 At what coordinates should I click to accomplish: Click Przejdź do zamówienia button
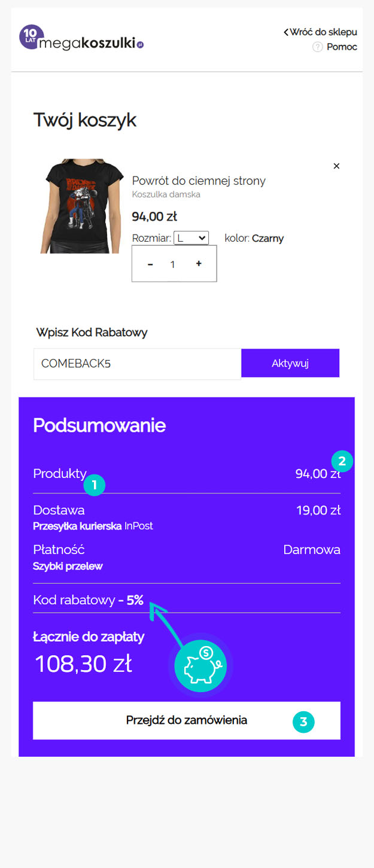187,720
